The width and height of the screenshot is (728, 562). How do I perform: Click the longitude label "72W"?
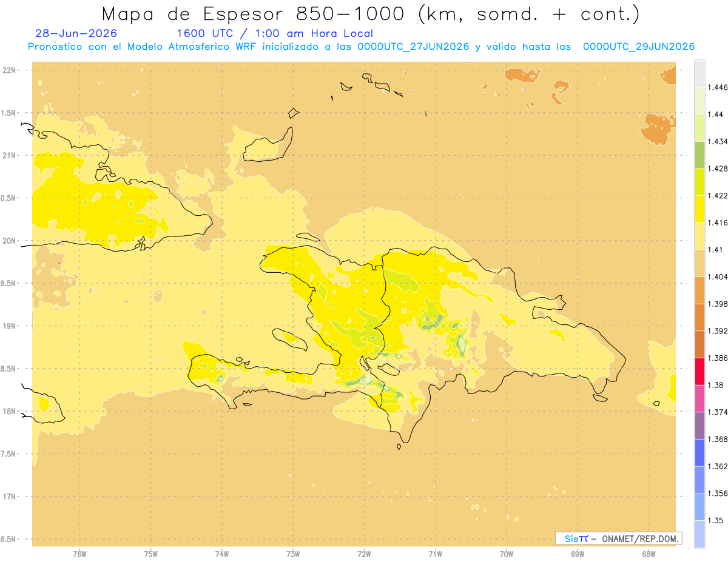coord(364,554)
